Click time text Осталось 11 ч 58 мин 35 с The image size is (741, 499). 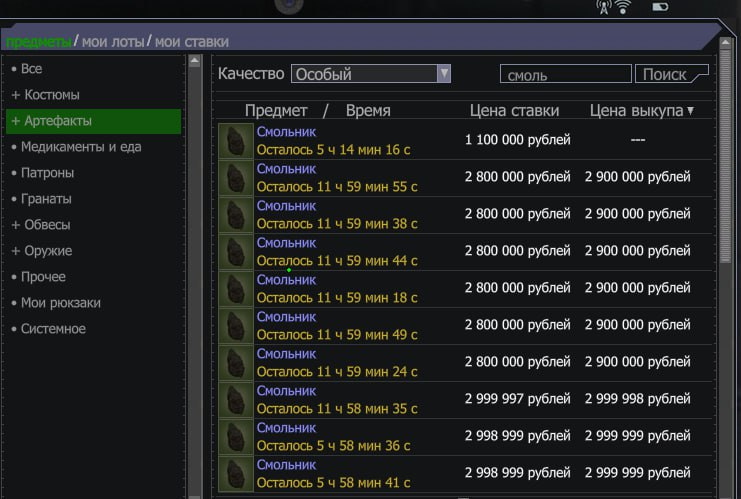[337, 409]
